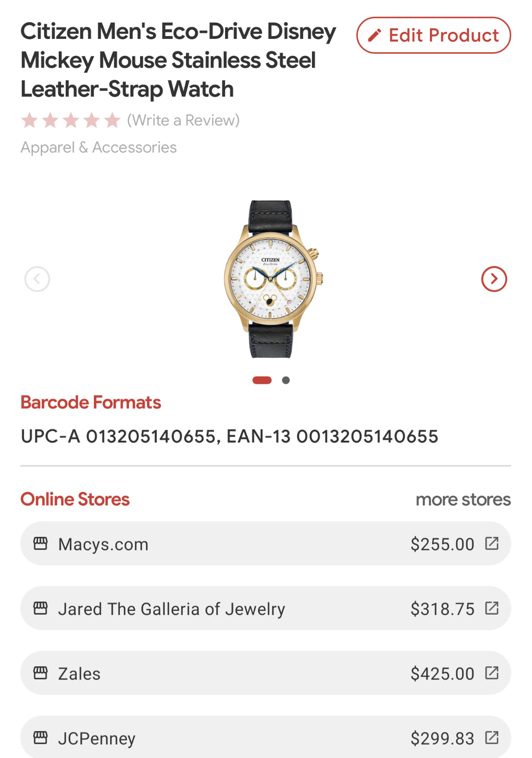Click the store icon beside Zales

point(41,673)
